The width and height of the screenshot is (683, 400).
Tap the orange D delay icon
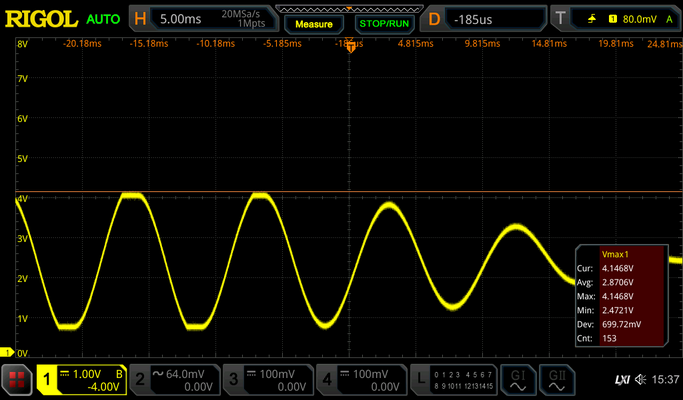click(x=434, y=19)
